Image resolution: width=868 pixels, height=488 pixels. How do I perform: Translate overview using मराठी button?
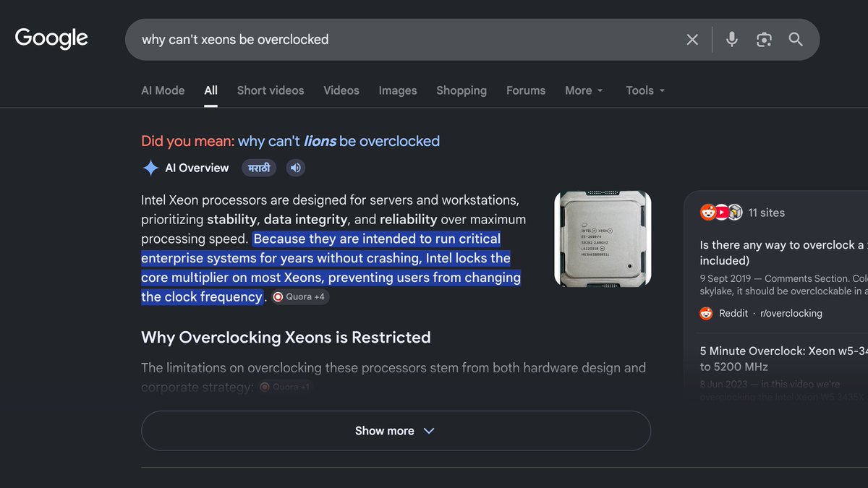coord(259,168)
